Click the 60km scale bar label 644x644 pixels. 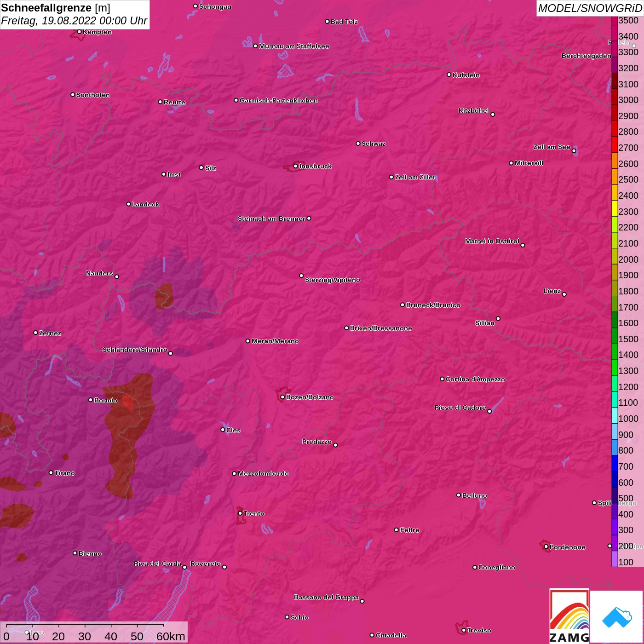(x=171, y=636)
